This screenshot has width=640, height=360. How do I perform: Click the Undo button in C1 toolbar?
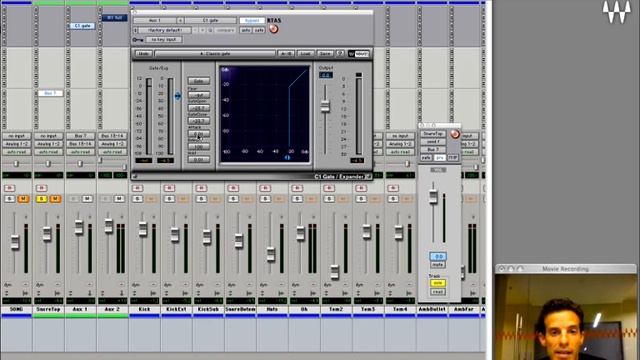(143, 53)
